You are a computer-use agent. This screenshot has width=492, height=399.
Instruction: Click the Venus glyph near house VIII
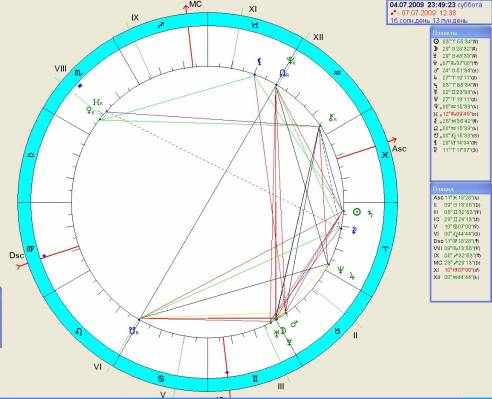90,111
